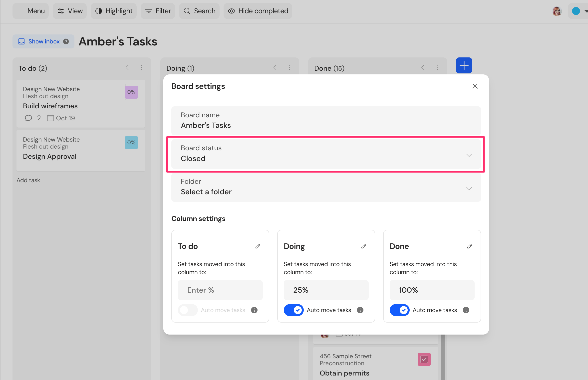Turn off Auto move tasks in Done column
588x380 pixels.
click(x=399, y=310)
